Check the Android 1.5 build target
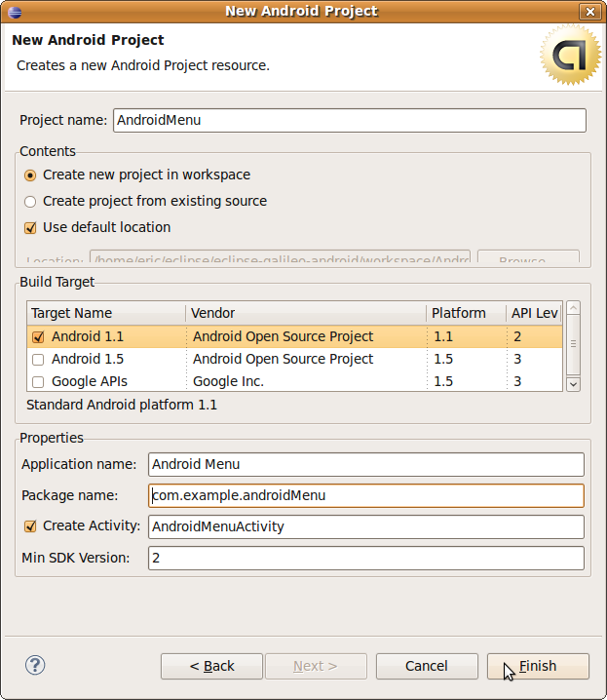The height and width of the screenshot is (700, 607). 38,360
